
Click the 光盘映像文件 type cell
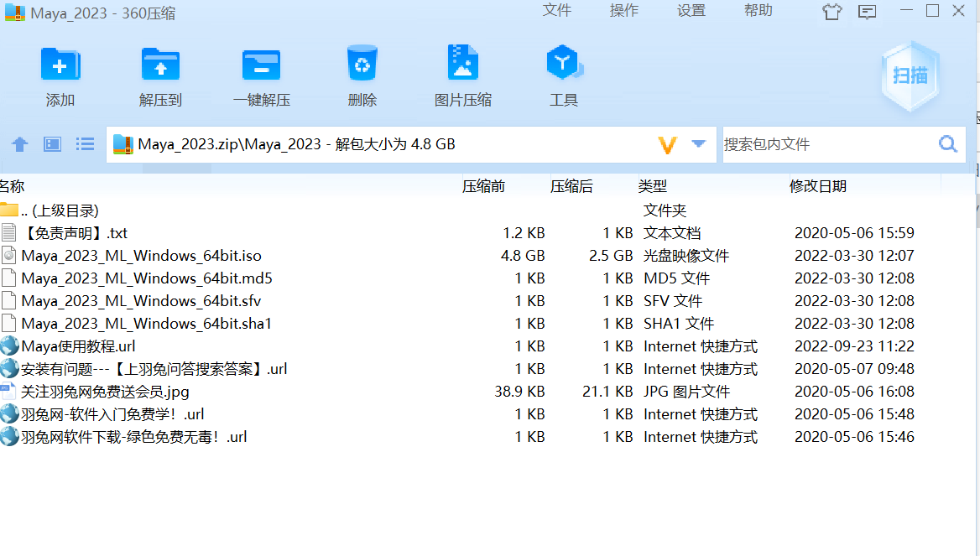(686, 256)
